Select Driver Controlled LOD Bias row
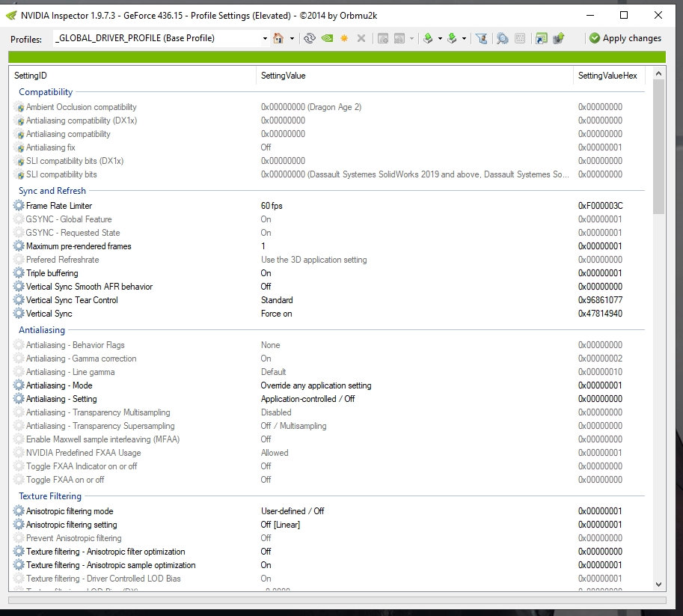Image resolution: width=683 pixels, height=616 pixels. point(328,579)
